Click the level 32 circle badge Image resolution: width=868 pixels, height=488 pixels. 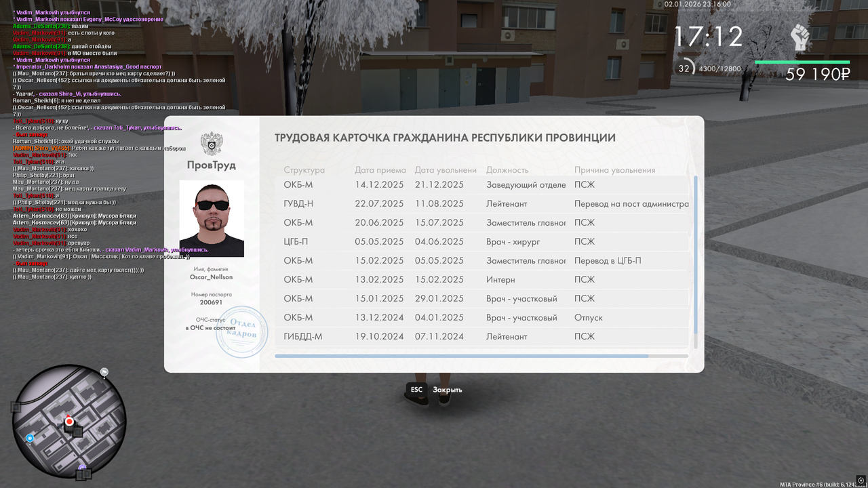point(684,68)
